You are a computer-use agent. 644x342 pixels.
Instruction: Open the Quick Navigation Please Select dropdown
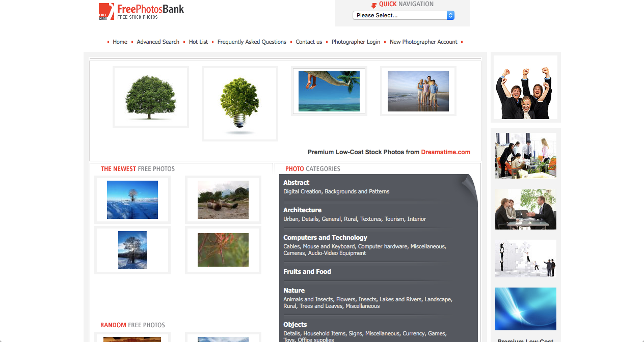404,15
